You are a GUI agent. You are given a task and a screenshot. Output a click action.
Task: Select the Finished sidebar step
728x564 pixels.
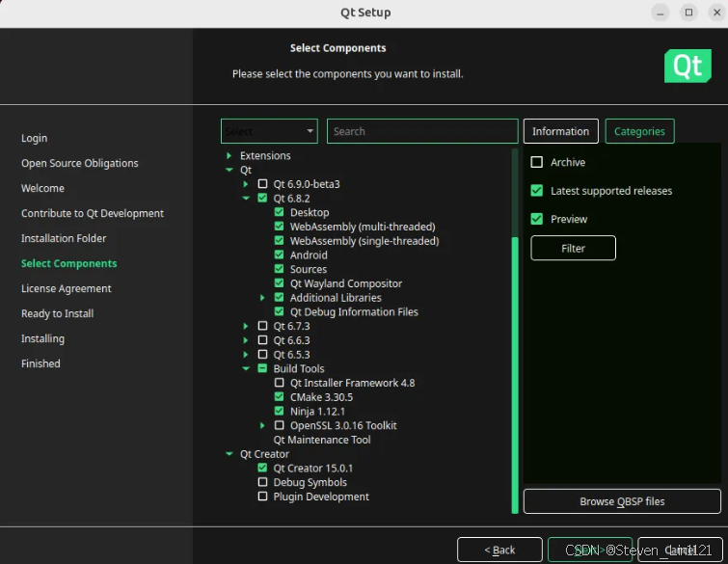tap(40, 363)
